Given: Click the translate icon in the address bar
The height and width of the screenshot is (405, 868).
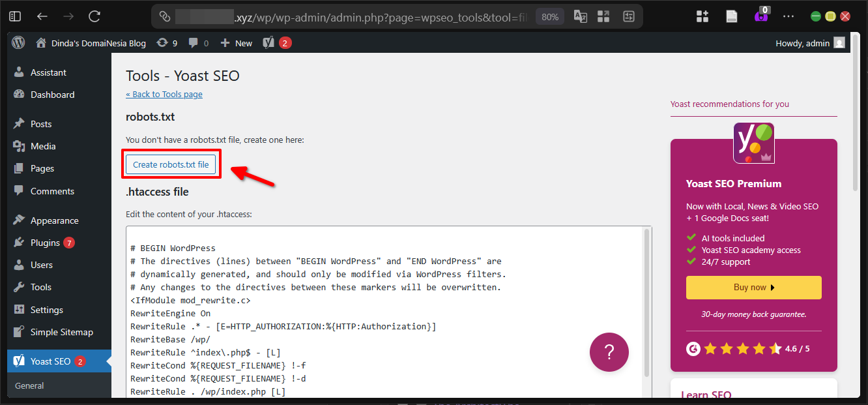Looking at the screenshot, I should 580,16.
